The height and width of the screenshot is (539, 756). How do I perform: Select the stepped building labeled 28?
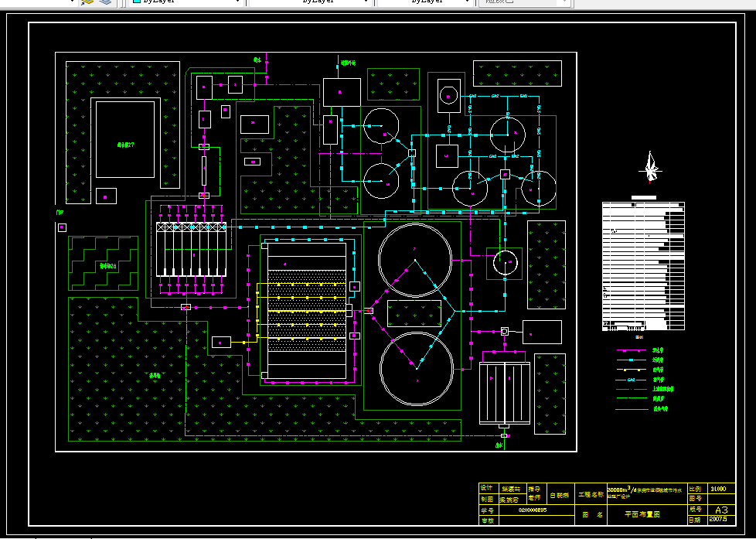click(x=103, y=264)
